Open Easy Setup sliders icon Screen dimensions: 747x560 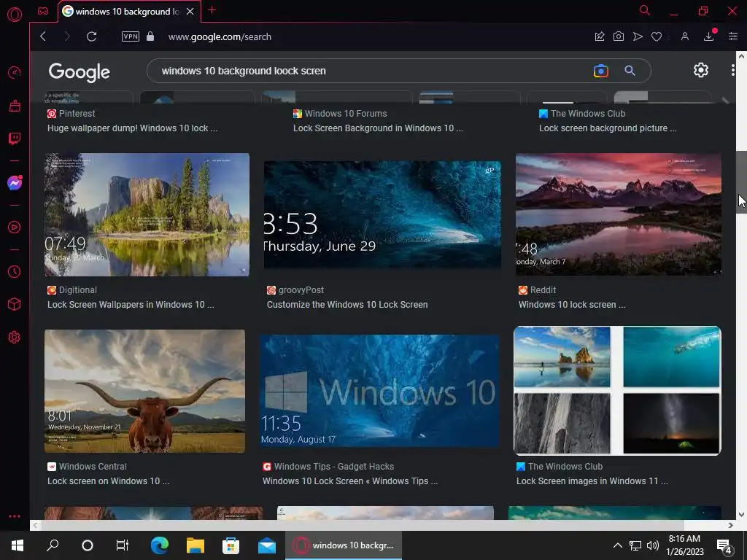(732, 36)
